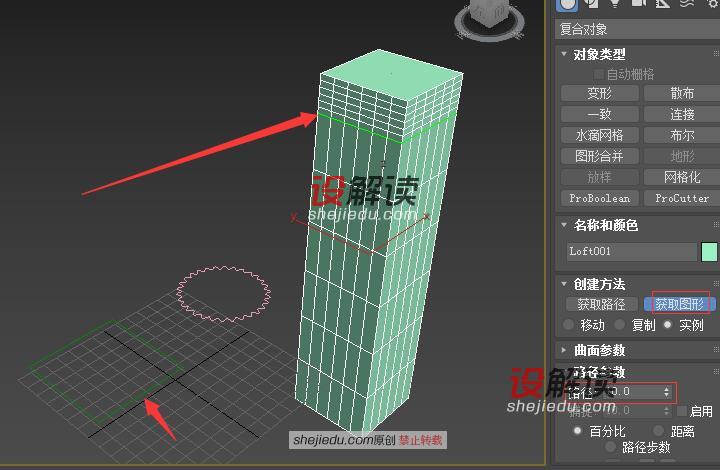Click the 一致 button
Screen dimensions: 720x470
coord(600,114)
